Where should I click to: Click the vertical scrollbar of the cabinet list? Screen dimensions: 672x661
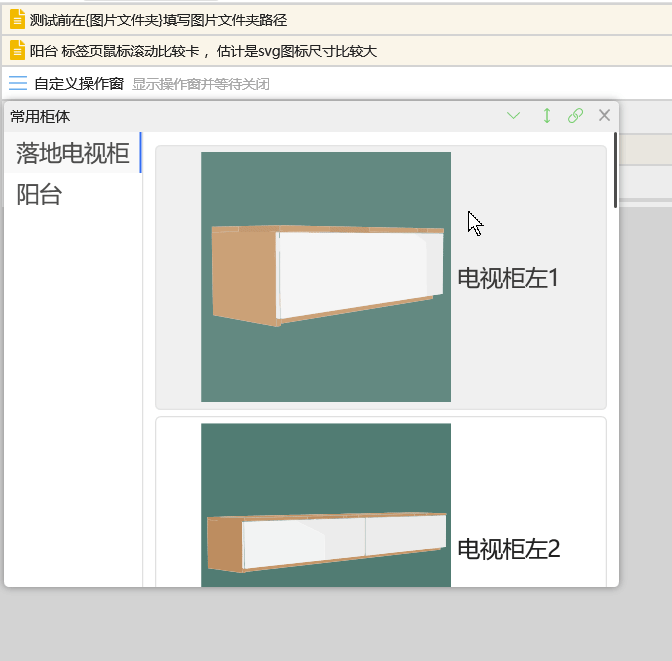(615, 170)
